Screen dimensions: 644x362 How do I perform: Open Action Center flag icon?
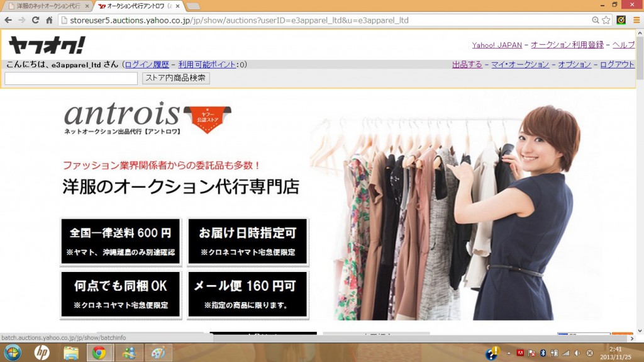coord(531,353)
